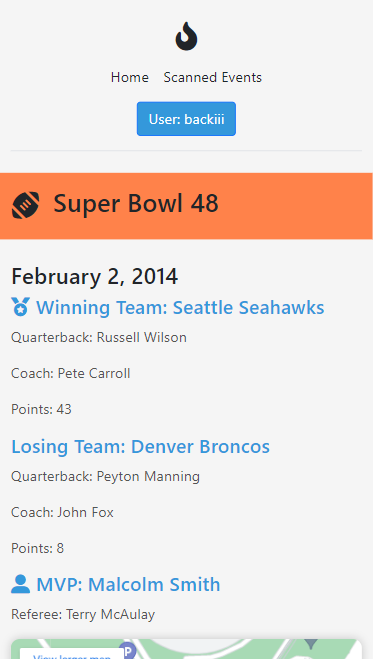
Task: Click the Referee: Terry McAulay text
Action: click(x=83, y=614)
